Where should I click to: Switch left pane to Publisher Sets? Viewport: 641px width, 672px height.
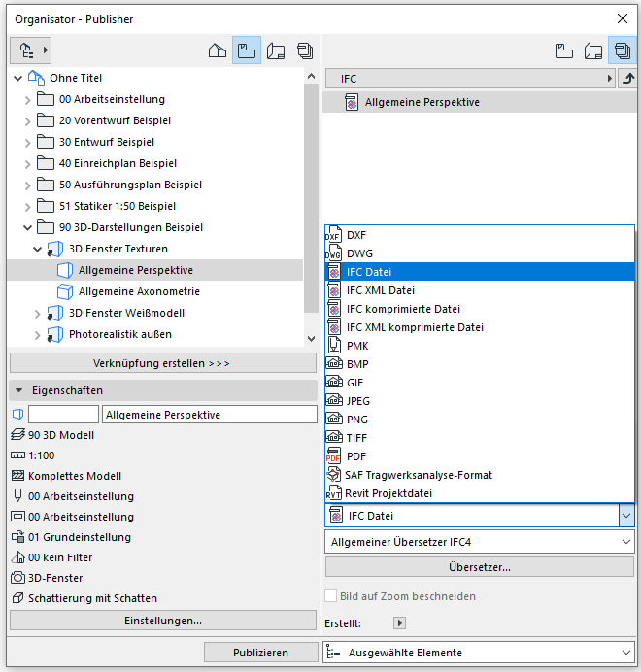pos(305,50)
